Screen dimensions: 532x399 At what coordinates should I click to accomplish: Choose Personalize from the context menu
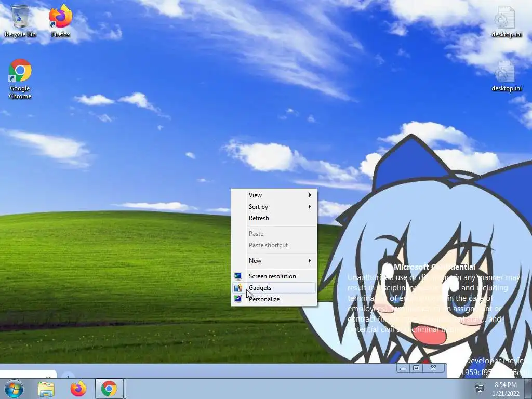(274, 299)
